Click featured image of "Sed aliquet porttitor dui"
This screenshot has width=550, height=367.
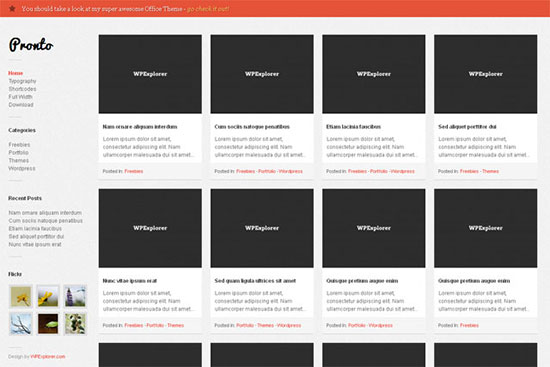[x=485, y=74]
